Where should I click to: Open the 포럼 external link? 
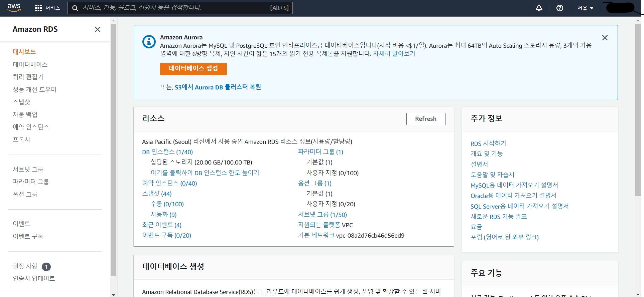505,237
